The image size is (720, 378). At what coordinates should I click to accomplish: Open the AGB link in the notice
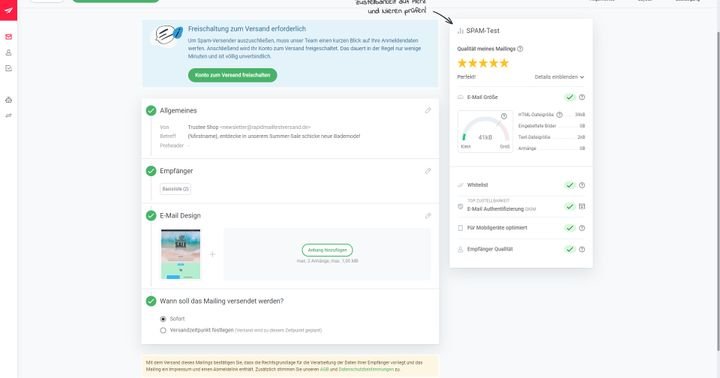coord(324,369)
